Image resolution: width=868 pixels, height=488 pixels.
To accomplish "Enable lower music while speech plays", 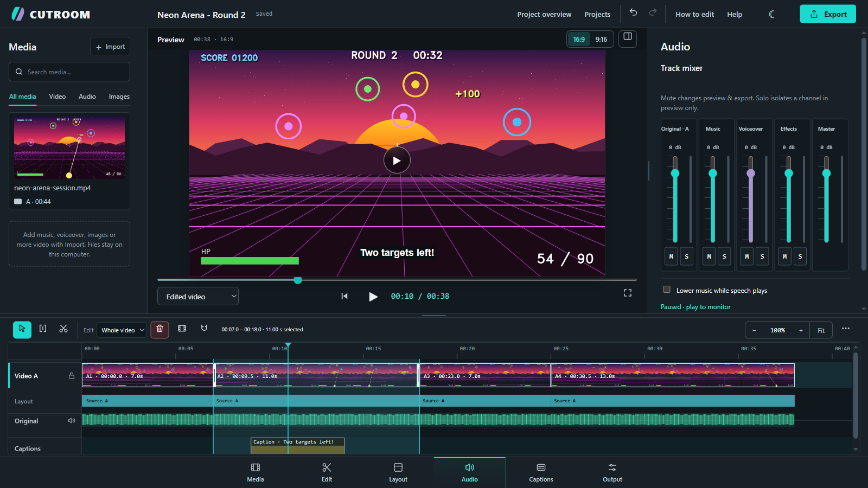I will 667,290.
